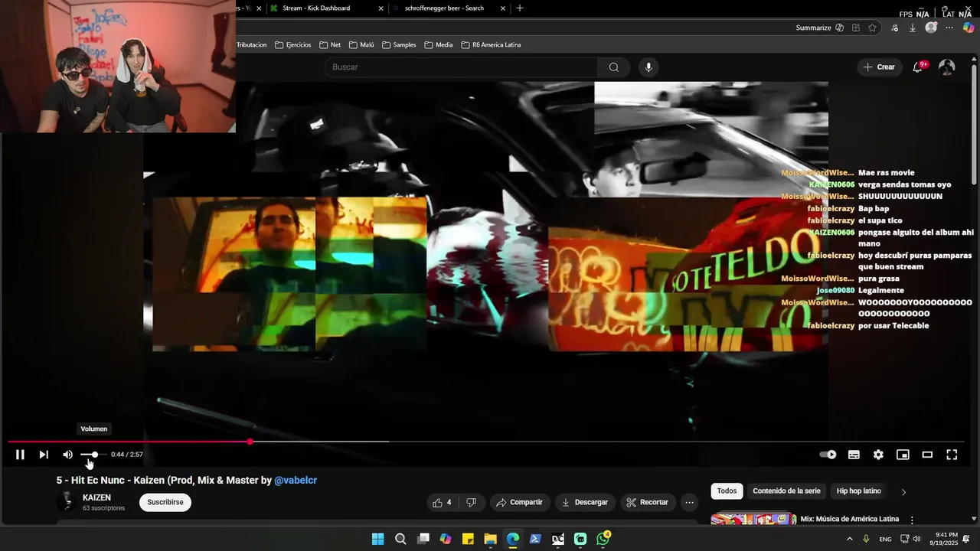This screenshot has width=980, height=551.
Task: Show hidden system tray icons
Action: 849,539
